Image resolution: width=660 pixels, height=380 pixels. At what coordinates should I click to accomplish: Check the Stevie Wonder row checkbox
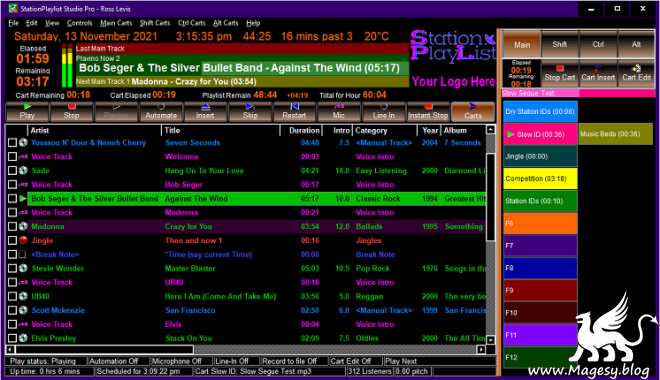click(12, 268)
